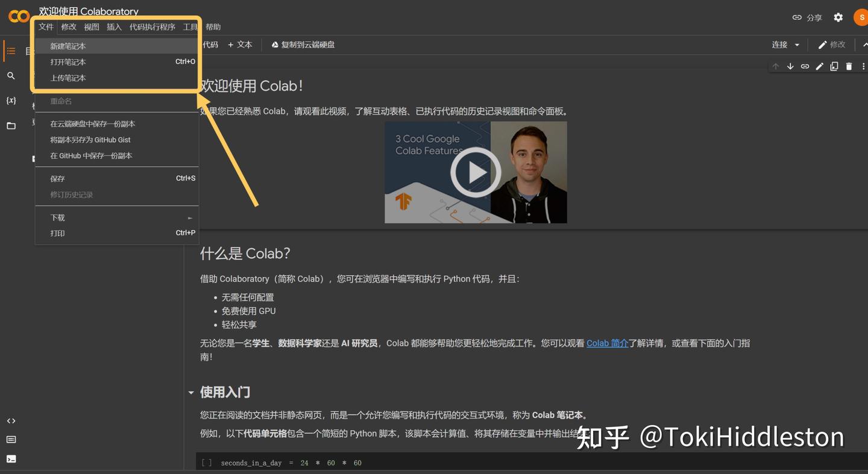Screen dimensions: 868x474
Task: Click the Colab logo
Action: (19, 16)
